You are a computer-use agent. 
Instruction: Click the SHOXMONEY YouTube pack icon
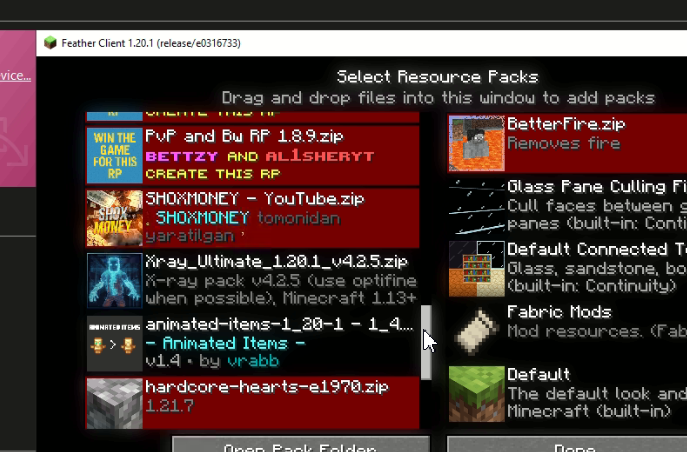(x=115, y=218)
